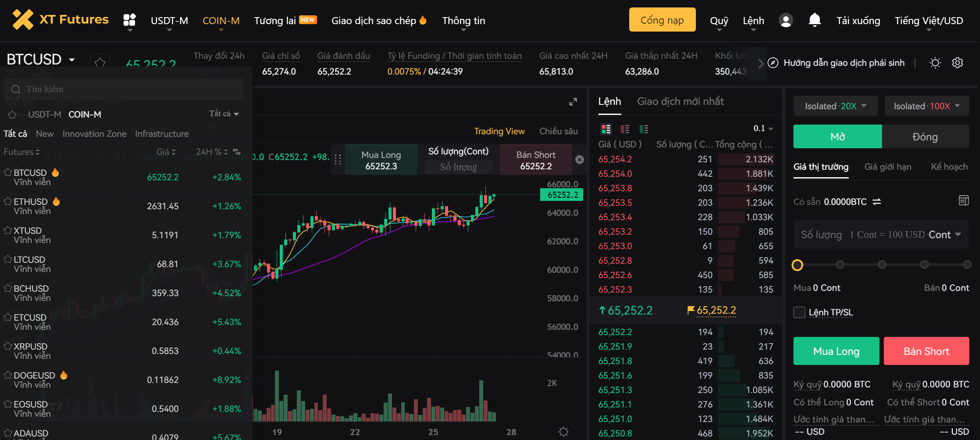
Task: Toggle light theme sun icon
Action: (x=935, y=63)
